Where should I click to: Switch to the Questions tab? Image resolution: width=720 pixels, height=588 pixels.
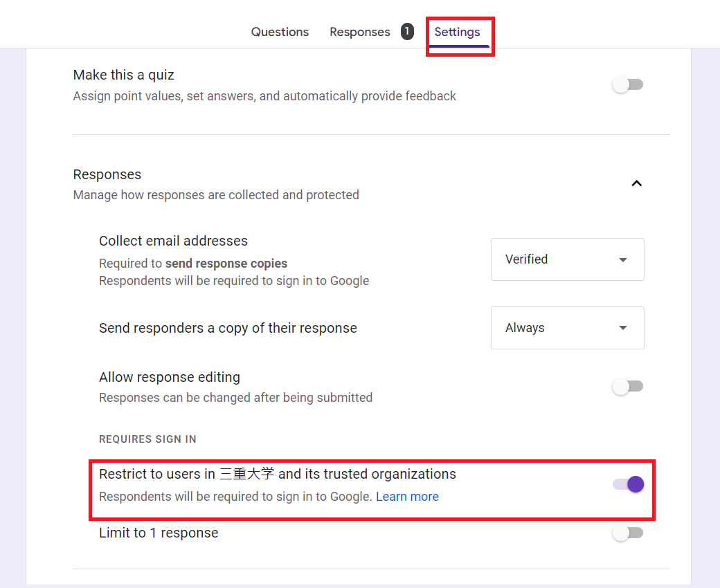pos(280,32)
